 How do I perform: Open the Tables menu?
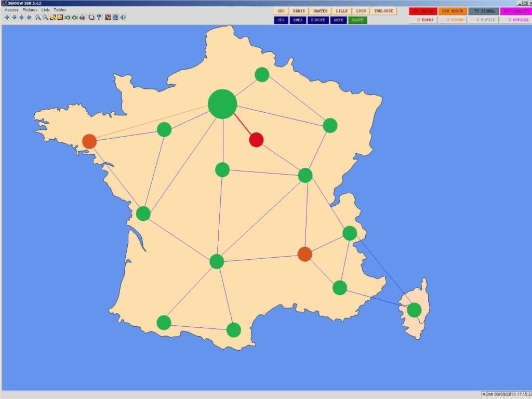(60, 10)
